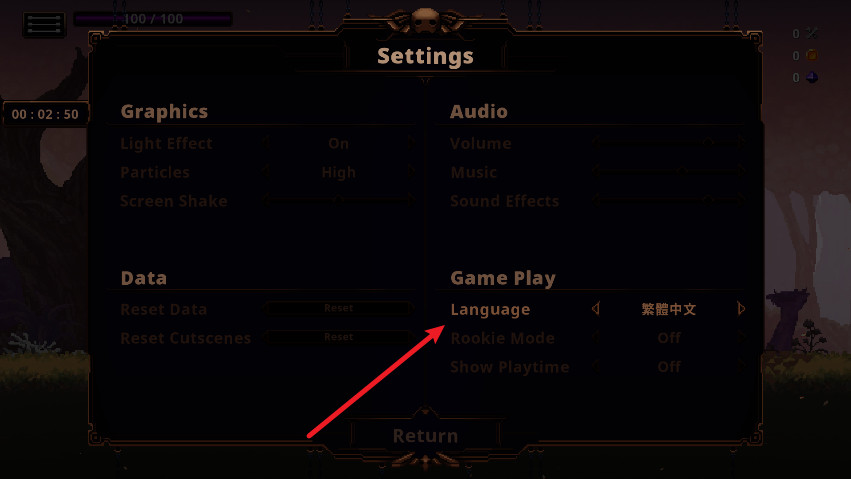Click the Return button

point(425,436)
